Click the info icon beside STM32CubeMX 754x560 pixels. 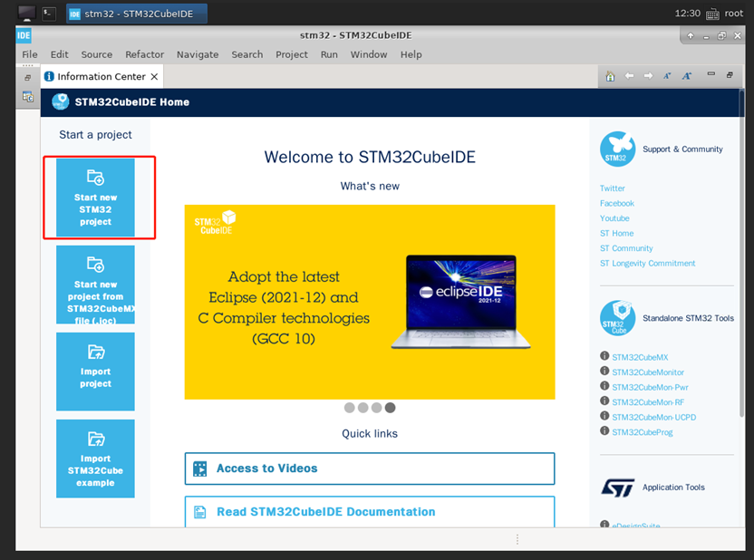click(604, 356)
